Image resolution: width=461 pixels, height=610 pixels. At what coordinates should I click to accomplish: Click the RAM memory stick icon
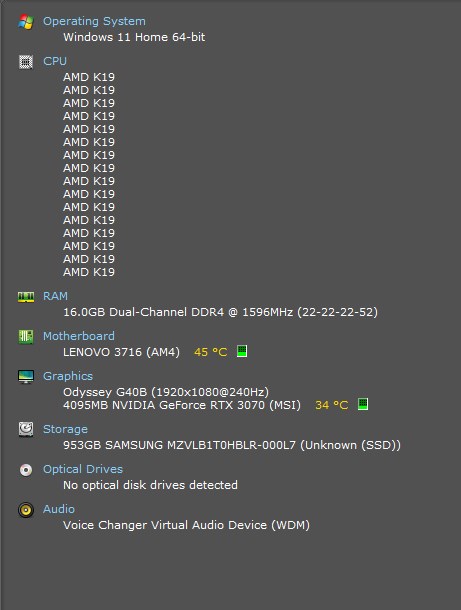pyautogui.click(x=26, y=297)
